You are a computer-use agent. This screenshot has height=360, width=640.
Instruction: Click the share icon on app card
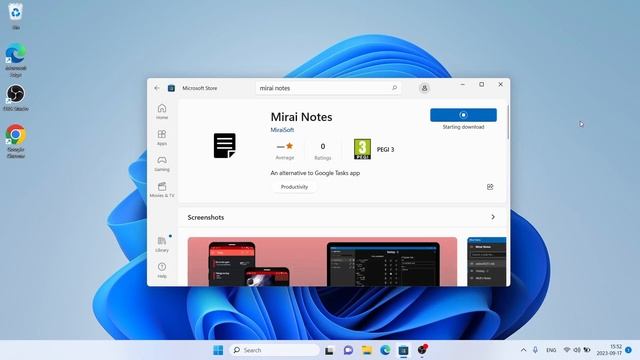490,187
